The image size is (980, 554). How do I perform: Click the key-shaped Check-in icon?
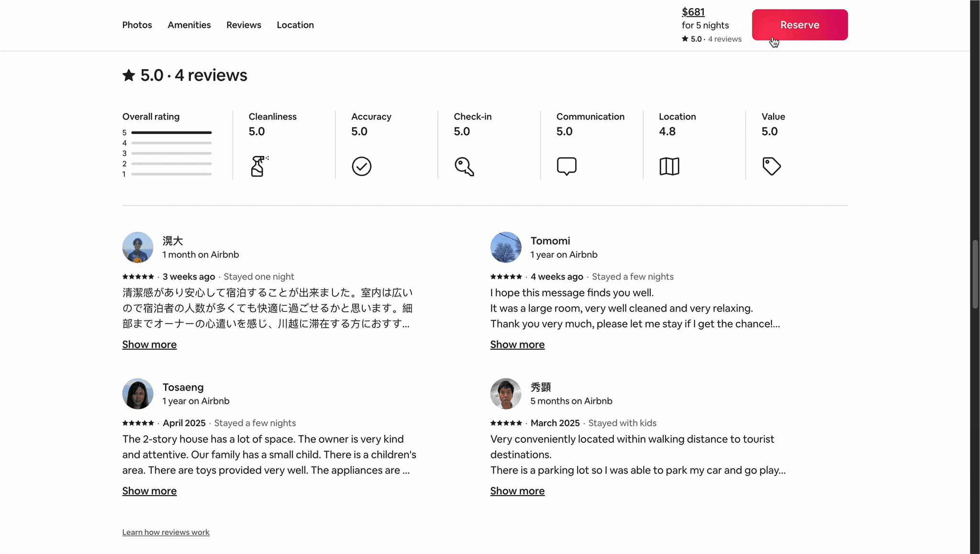(x=463, y=166)
